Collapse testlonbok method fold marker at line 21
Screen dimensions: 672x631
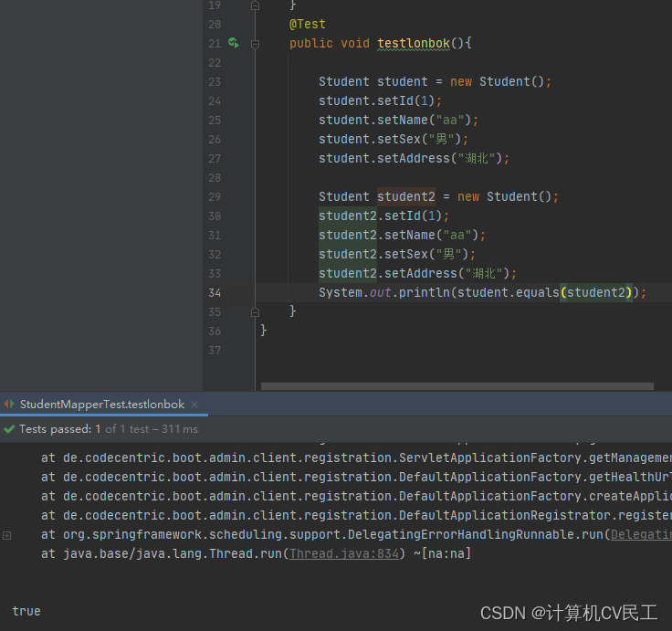255,44
